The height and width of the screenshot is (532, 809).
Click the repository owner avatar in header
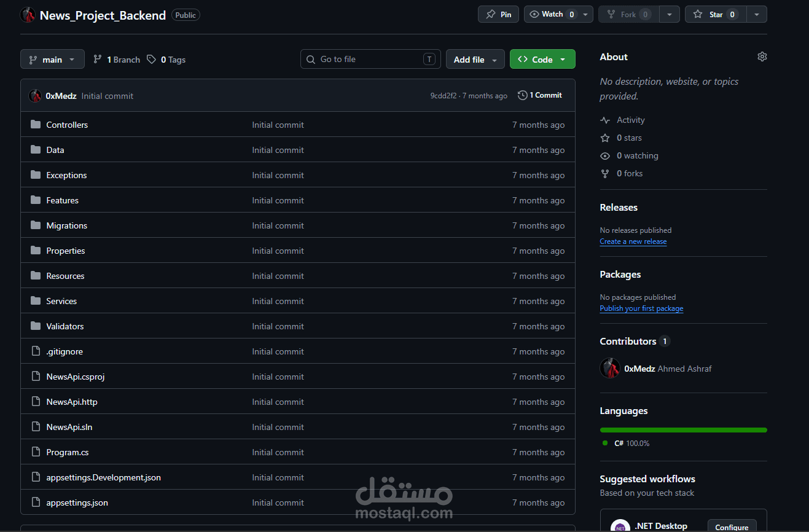tap(28, 15)
